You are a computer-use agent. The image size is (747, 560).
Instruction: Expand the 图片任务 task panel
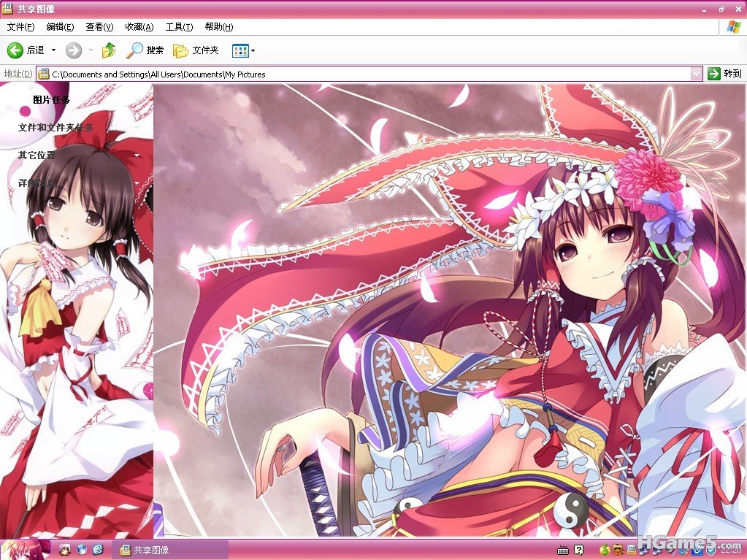pos(51,100)
